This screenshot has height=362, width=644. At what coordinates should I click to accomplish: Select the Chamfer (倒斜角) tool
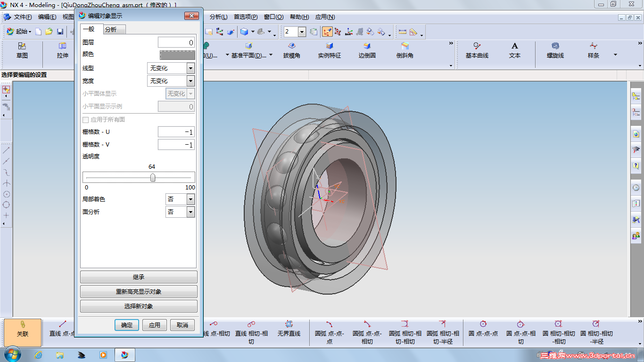[405, 46]
